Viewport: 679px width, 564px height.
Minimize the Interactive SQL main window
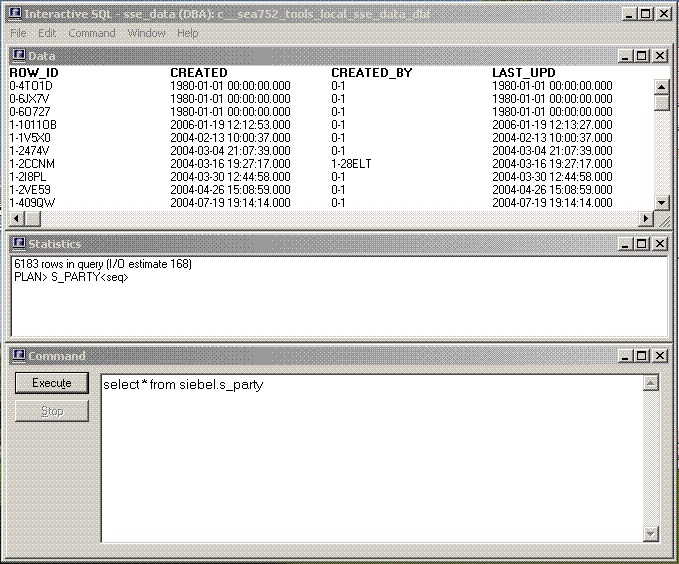coord(629,14)
